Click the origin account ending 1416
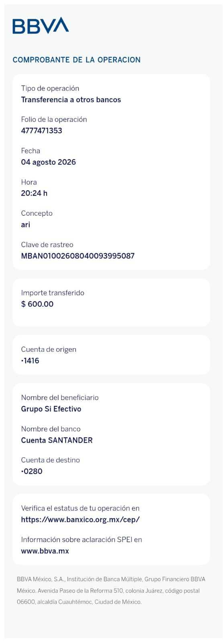The image size is (223, 644). 30,361
